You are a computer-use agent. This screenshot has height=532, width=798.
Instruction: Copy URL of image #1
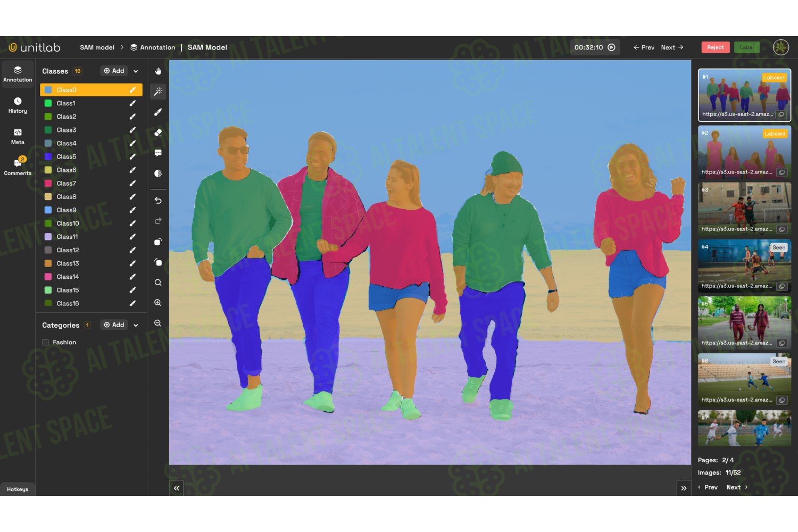click(781, 114)
